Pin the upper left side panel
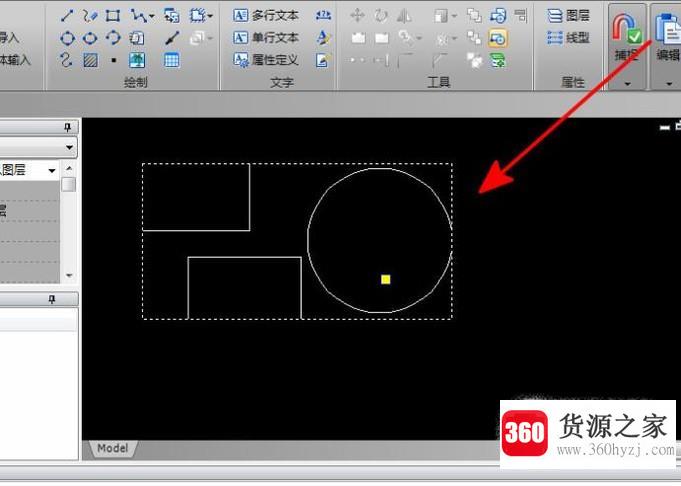The image size is (681, 486). (x=67, y=127)
